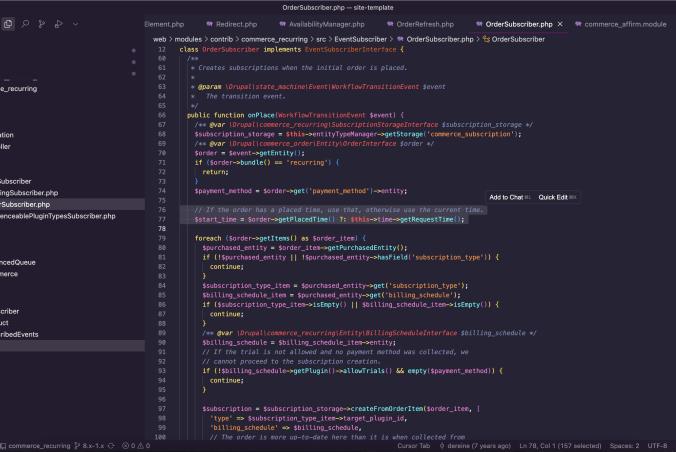This screenshot has width=676, height=452.
Task: Open the Source Control view icon
Action: tap(41, 24)
